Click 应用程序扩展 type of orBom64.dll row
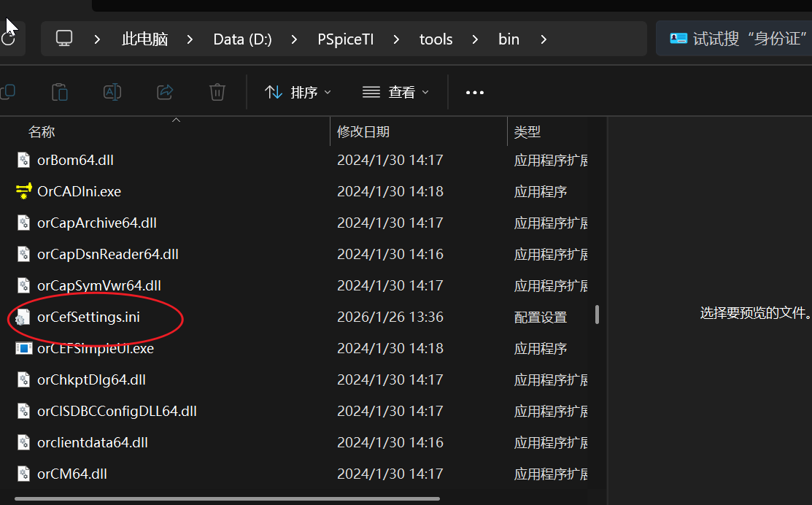 [x=551, y=160]
